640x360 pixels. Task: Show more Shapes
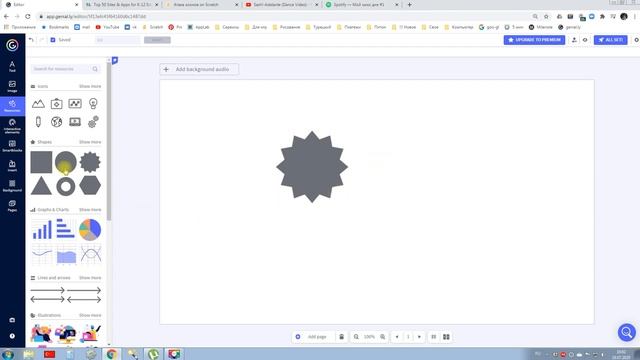(x=90, y=142)
